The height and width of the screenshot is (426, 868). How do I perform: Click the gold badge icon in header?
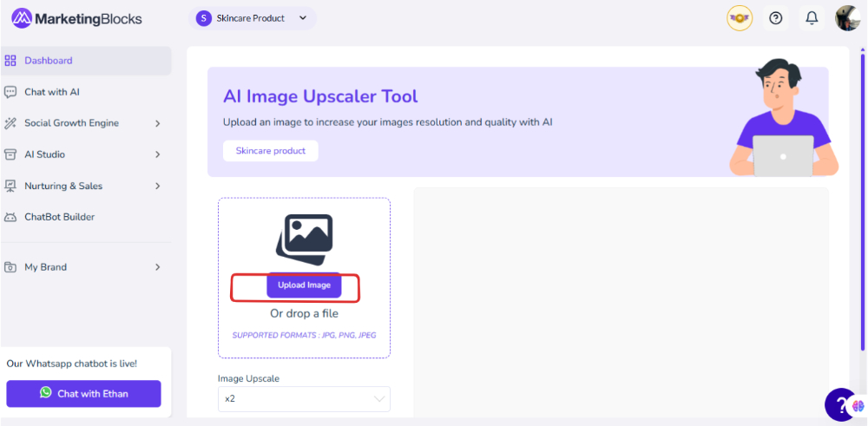coord(740,18)
